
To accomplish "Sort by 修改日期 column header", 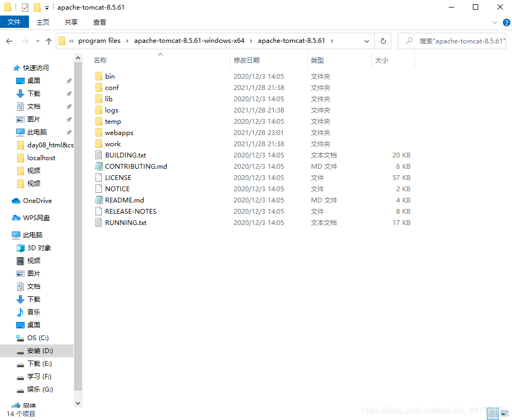I will point(247,61).
